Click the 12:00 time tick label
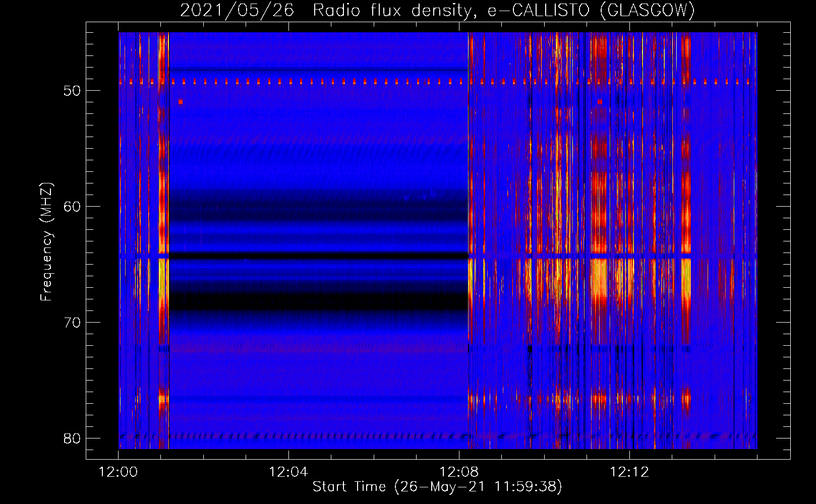816x504 pixels. (x=119, y=472)
